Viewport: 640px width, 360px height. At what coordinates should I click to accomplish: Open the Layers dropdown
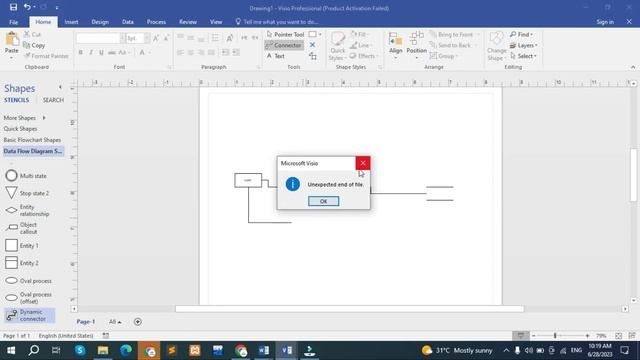[524, 45]
